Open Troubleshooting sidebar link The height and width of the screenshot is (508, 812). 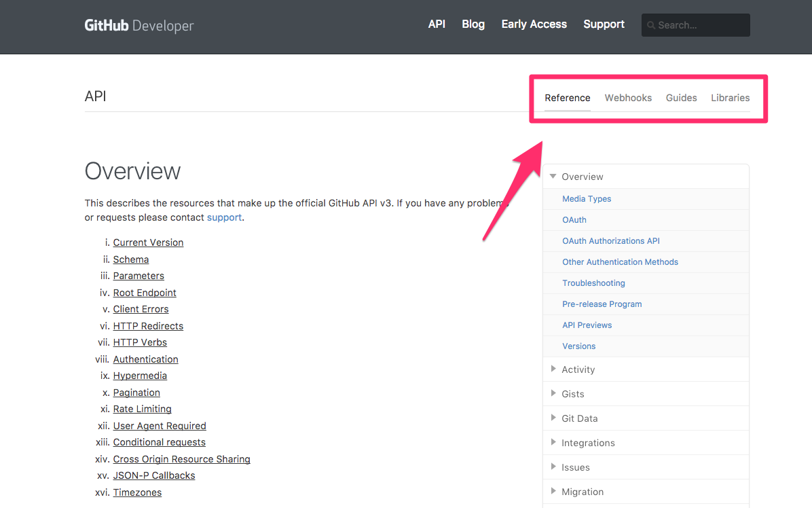pos(593,283)
